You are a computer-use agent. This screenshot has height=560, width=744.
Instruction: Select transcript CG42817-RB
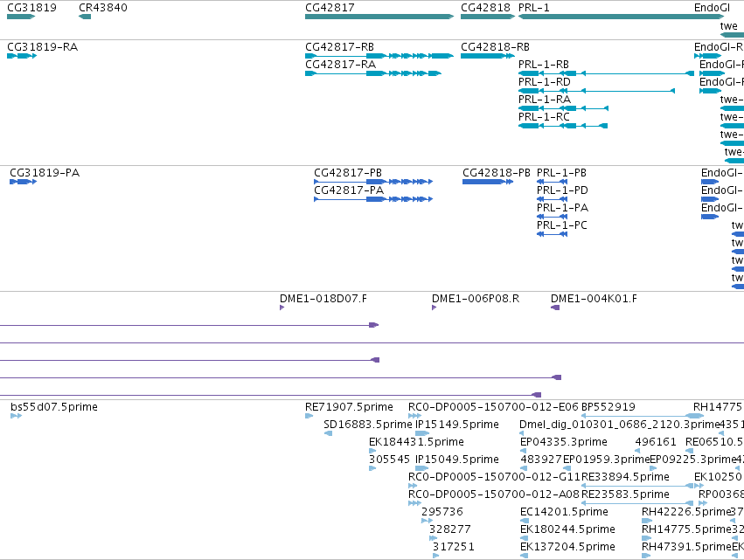pos(379,56)
